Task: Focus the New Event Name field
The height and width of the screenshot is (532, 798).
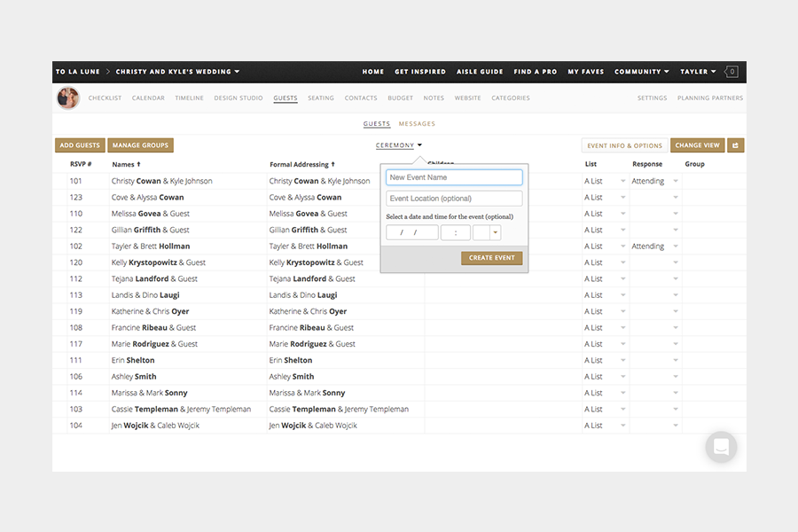Action: 454,177
